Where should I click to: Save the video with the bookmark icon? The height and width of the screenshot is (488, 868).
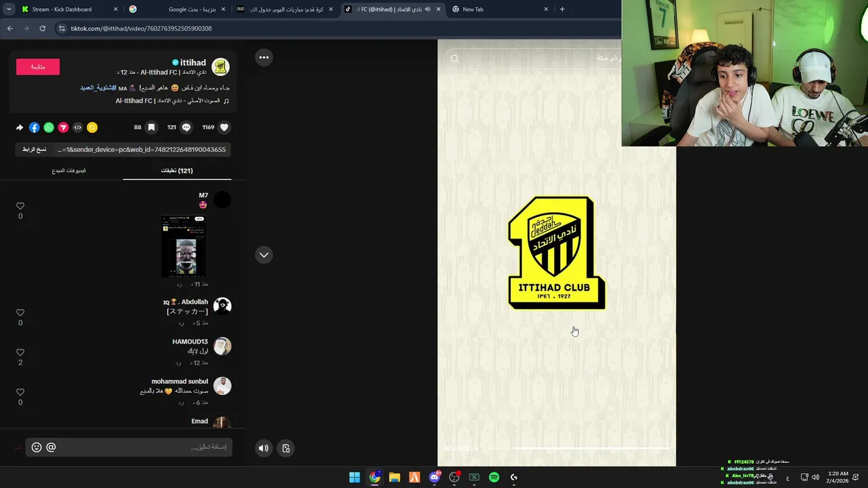[x=152, y=127]
